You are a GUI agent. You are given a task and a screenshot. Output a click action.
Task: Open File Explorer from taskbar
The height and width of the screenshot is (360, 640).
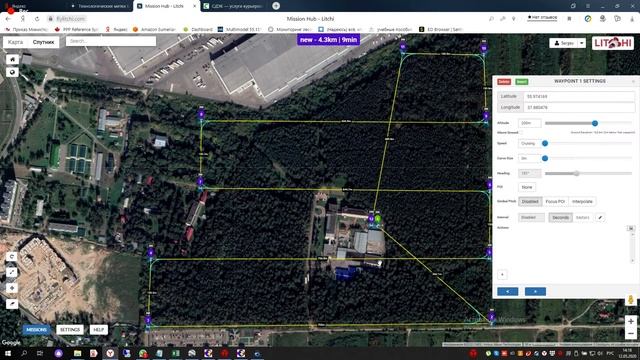coord(78,353)
